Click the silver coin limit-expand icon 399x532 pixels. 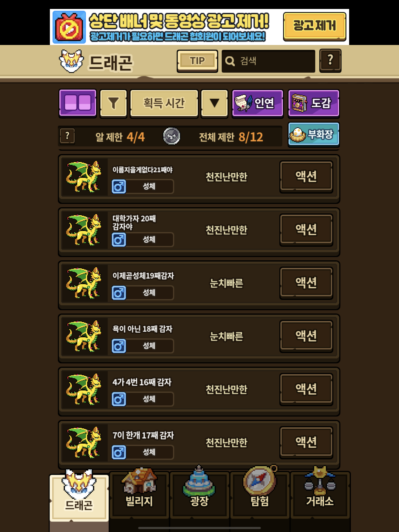click(x=172, y=136)
